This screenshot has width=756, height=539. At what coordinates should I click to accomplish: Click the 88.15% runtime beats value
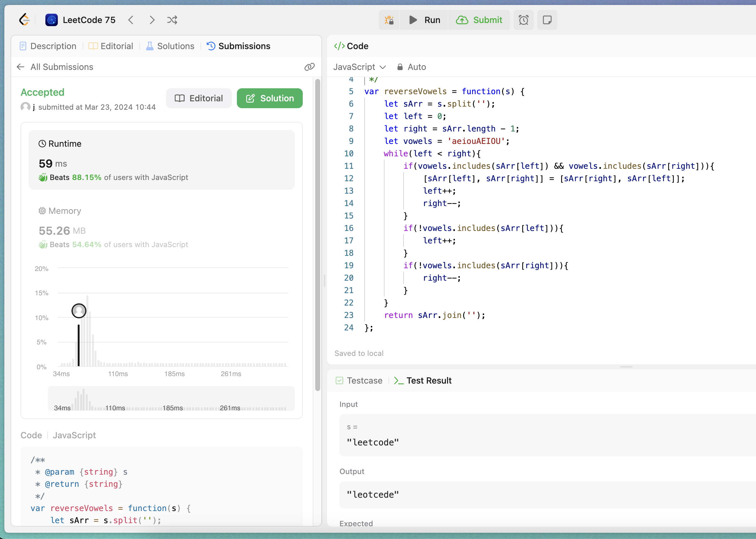87,177
